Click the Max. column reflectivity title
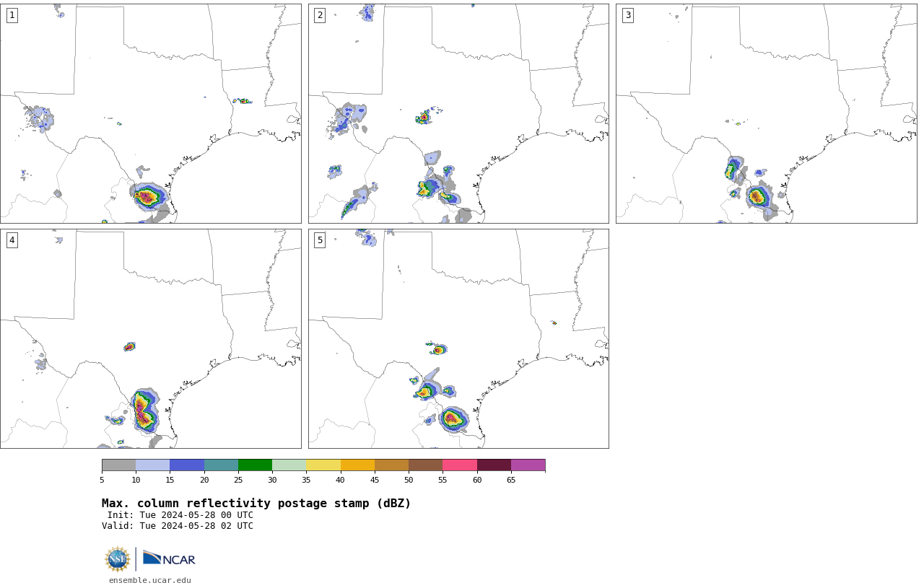This screenshot has width=924, height=588. point(256,504)
